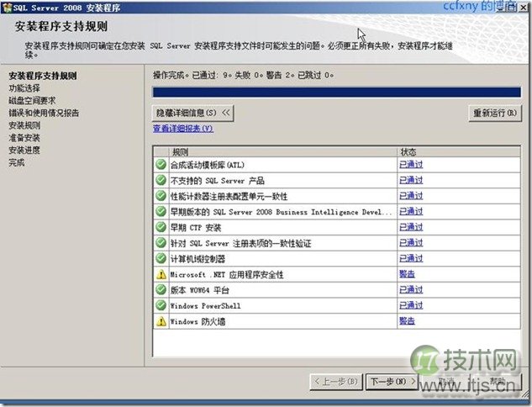Open 已通过 status for Windows PowerShell
The height and width of the screenshot is (407, 532).
click(411, 305)
